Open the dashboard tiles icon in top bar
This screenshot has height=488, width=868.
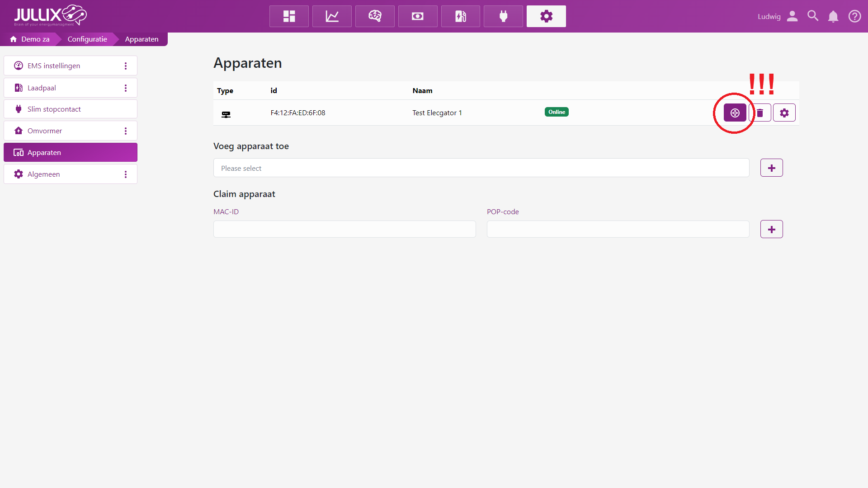pyautogui.click(x=289, y=16)
